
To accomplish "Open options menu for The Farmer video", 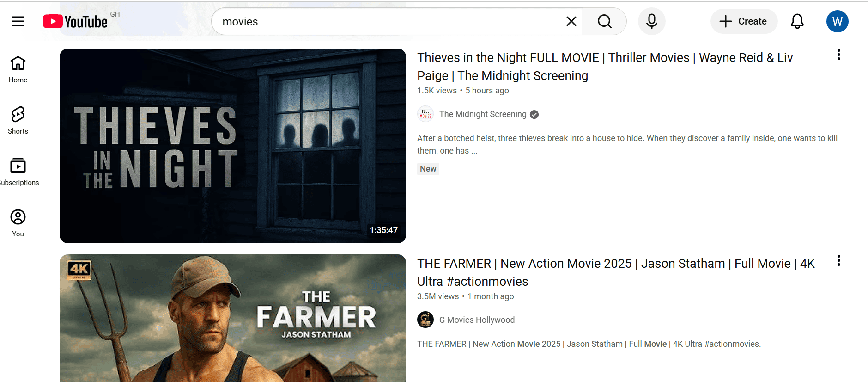I will (838, 261).
